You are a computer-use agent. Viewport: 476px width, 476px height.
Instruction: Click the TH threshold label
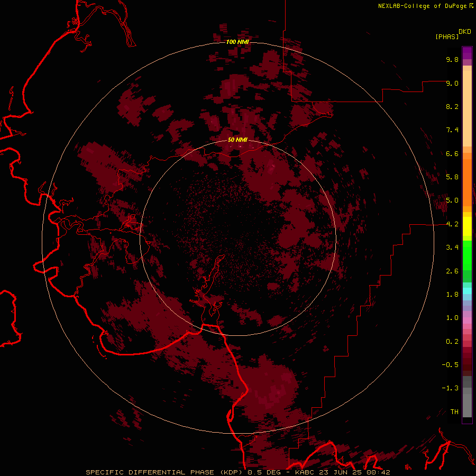[x=454, y=412]
